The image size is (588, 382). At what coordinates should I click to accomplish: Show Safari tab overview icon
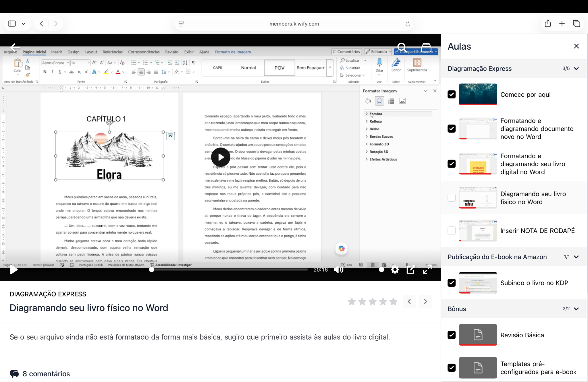pyautogui.click(x=577, y=24)
